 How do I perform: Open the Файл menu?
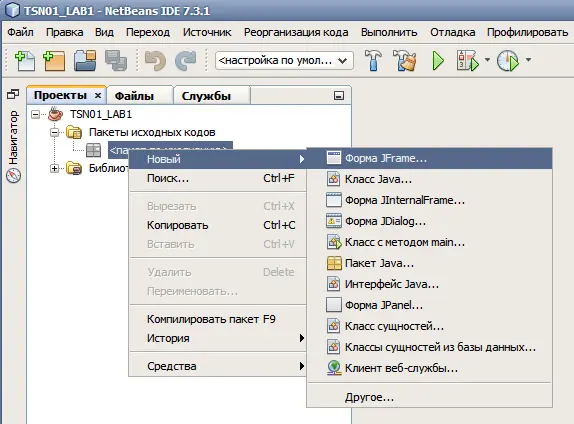20,32
